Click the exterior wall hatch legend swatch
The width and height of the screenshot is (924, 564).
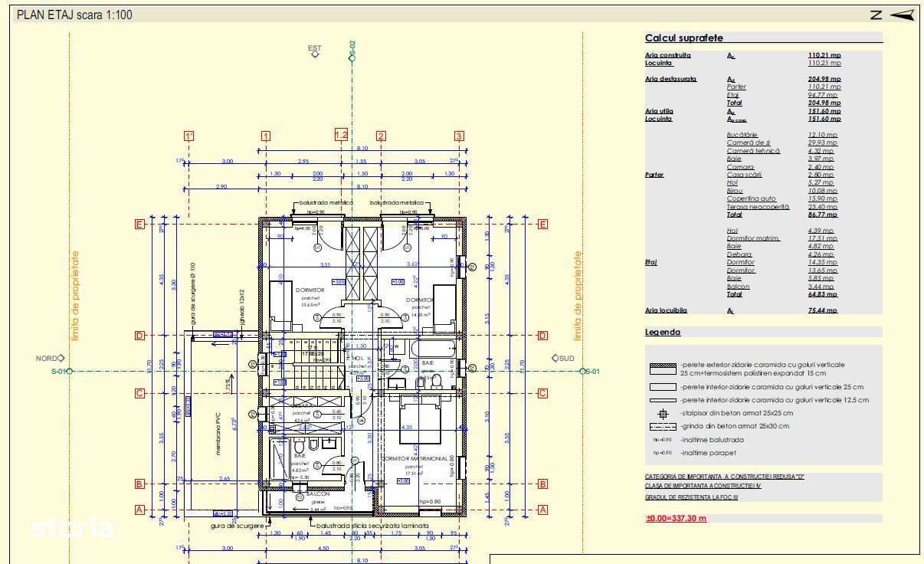click(x=663, y=369)
